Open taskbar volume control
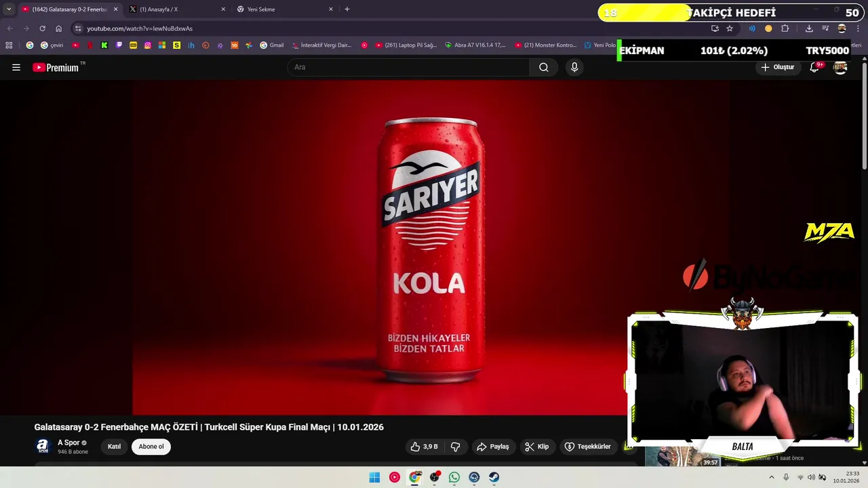The height and width of the screenshot is (488, 868). point(811,477)
